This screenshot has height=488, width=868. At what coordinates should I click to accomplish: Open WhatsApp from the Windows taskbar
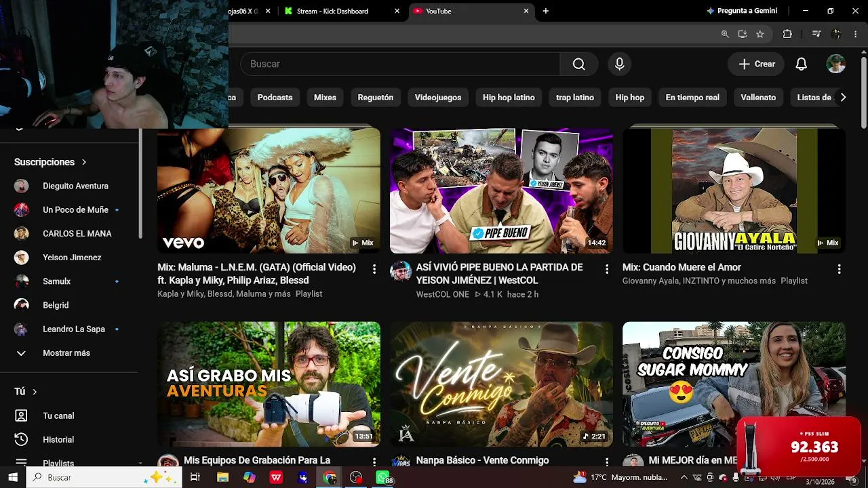pos(383,478)
